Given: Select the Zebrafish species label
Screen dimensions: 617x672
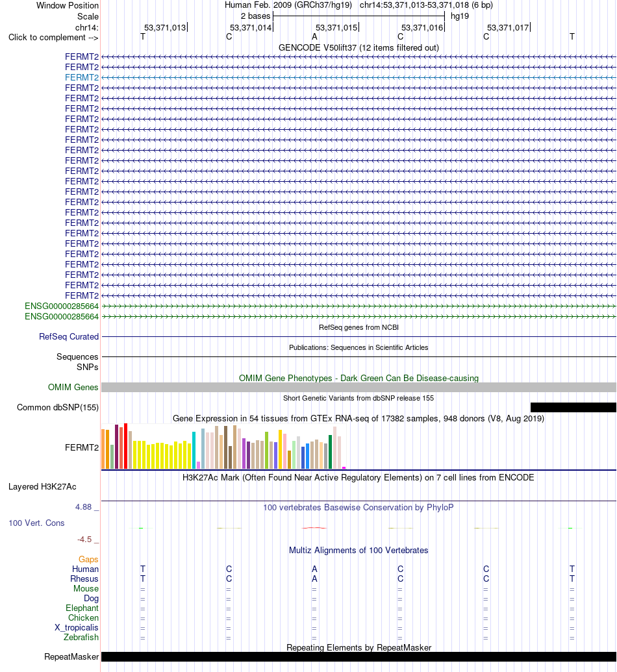Looking at the screenshot, I should pyautogui.click(x=81, y=638).
